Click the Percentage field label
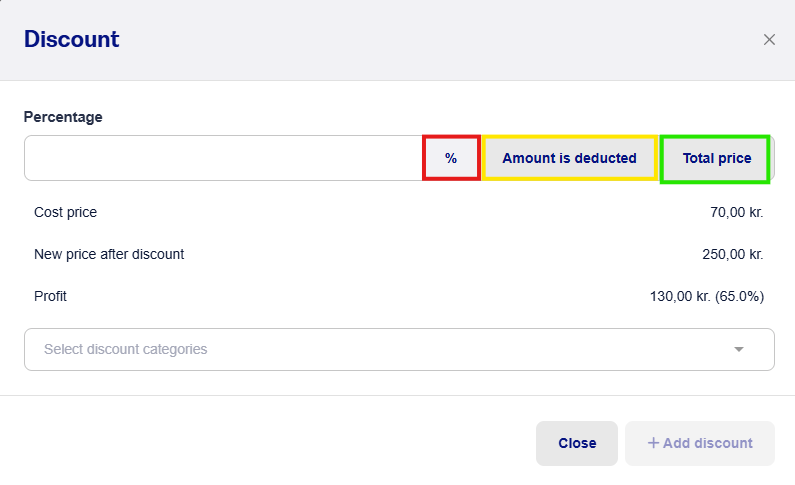This screenshot has width=795, height=485. click(x=63, y=117)
